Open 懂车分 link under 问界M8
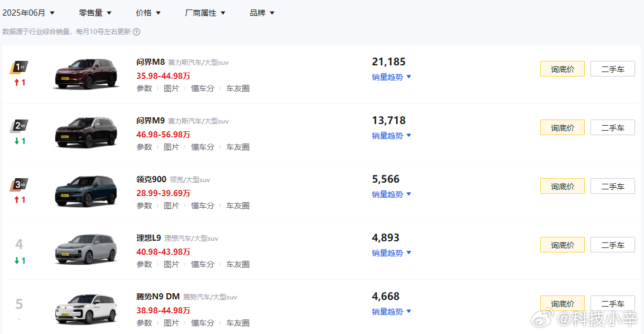644x334 pixels. click(203, 88)
